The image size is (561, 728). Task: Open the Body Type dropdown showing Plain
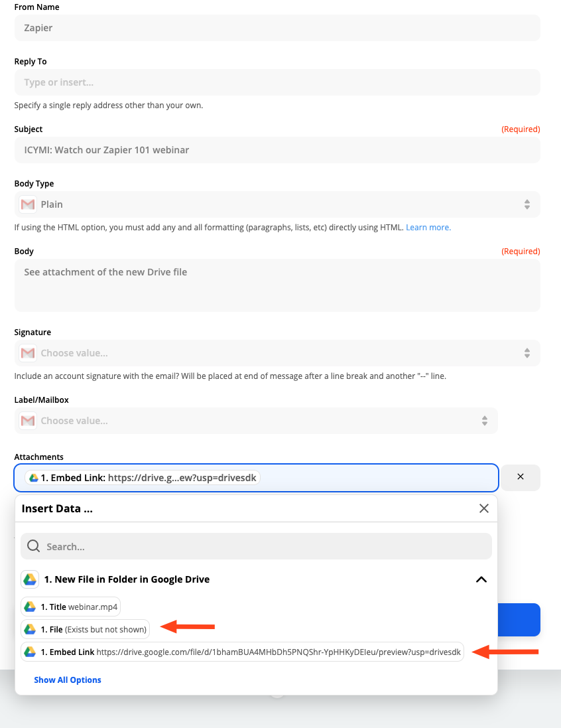277,204
